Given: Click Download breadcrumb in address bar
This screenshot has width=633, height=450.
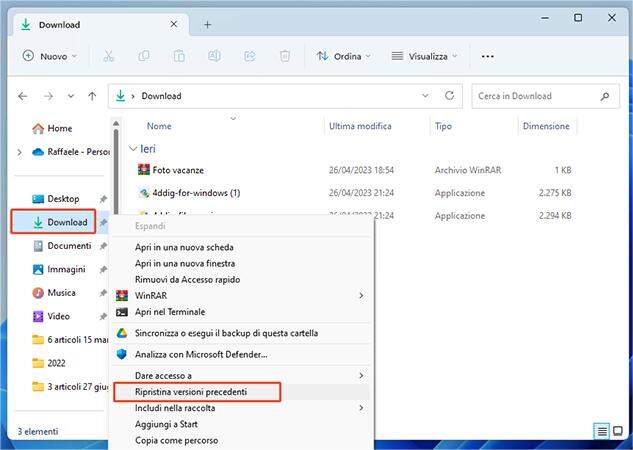Looking at the screenshot, I should point(161,96).
